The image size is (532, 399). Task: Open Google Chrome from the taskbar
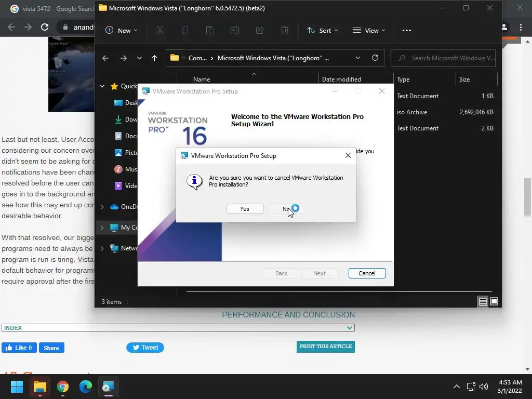63,387
